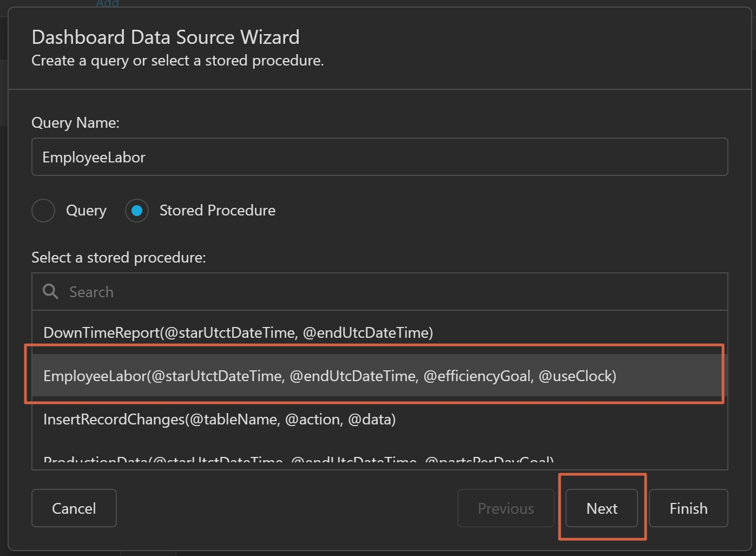
Task: Select the Stored Procedure radio button
Action: click(137, 211)
